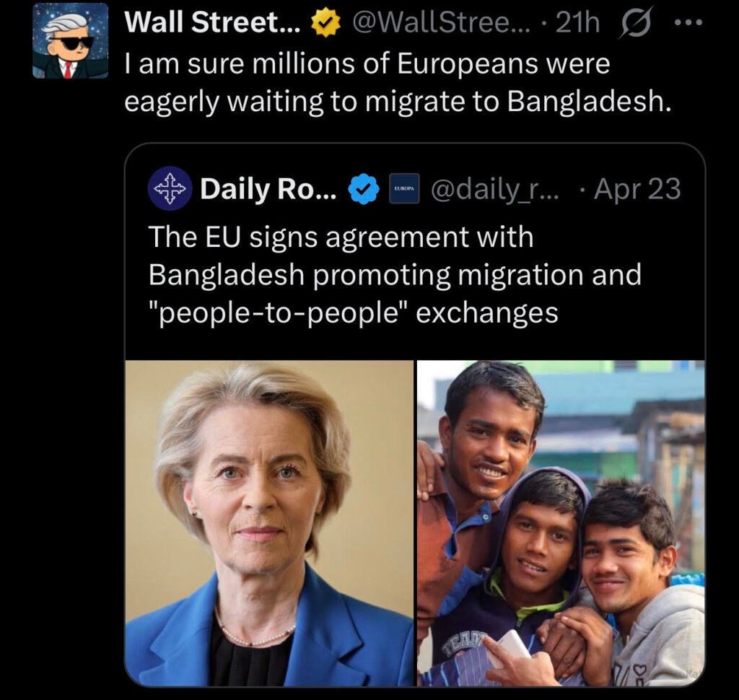Open quoted post text about EU agreement
The width and height of the screenshot is (739, 700).
click(394, 275)
